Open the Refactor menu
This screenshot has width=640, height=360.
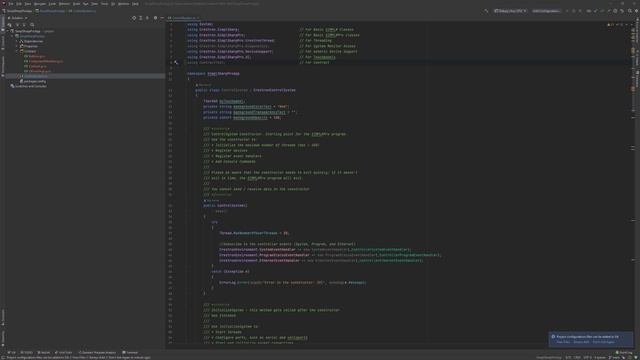[x=64, y=4]
